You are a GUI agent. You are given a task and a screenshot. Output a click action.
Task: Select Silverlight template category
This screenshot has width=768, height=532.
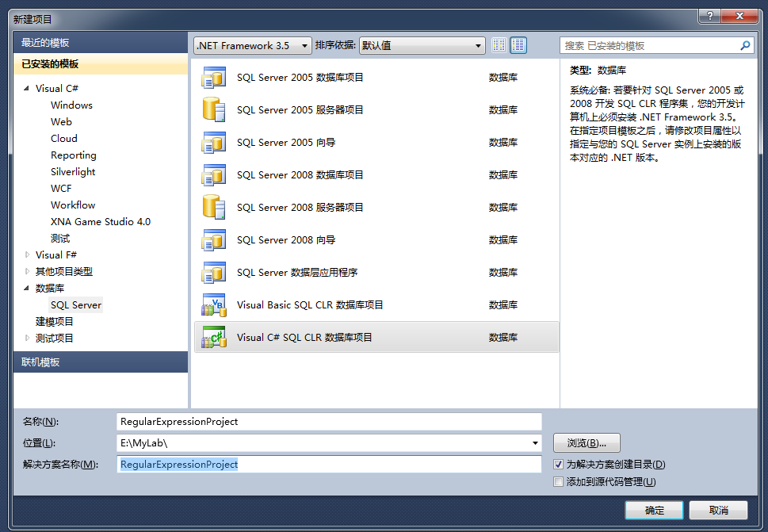coord(73,171)
